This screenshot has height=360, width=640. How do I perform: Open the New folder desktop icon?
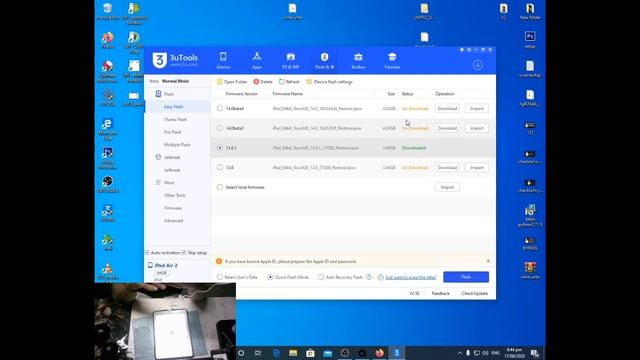tap(530, 11)
